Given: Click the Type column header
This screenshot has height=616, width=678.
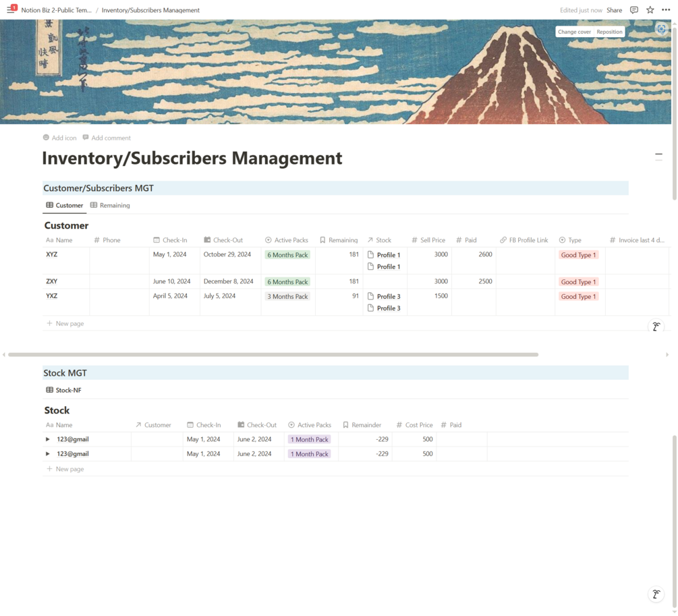Looking at the screenshot, I should tap(570, 240).
